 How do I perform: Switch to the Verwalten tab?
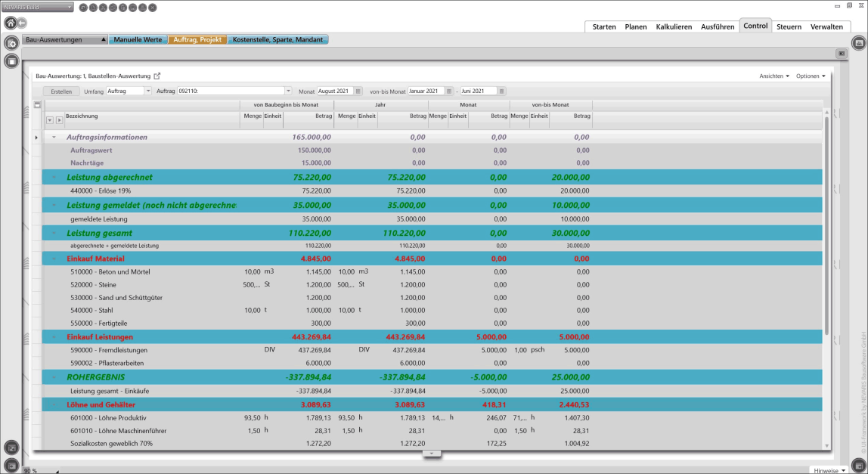pos(826,26)
